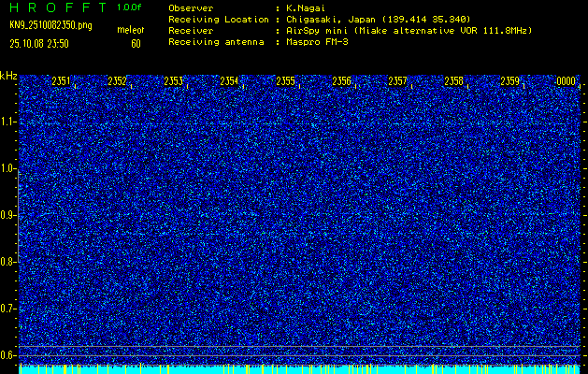The width and height of the screenshot is (588, 374).
Task: Click the KN9_2510082350.png filename
Action: [52, 25]
